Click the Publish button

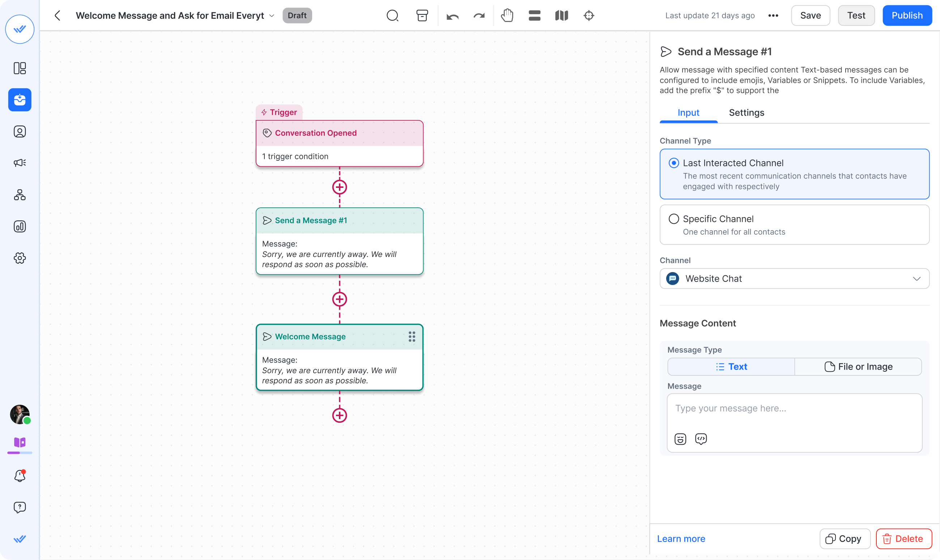click(907, 16)
